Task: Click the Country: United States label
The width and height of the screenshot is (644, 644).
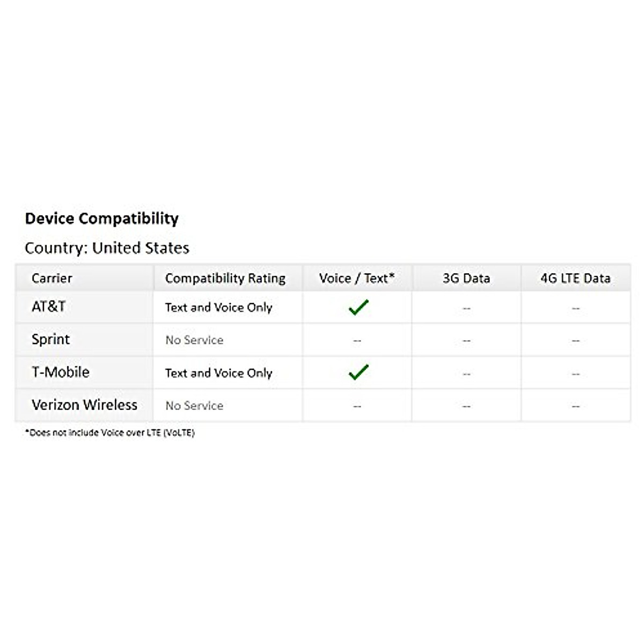Action: pyautogui.click(x=107, y=248)
